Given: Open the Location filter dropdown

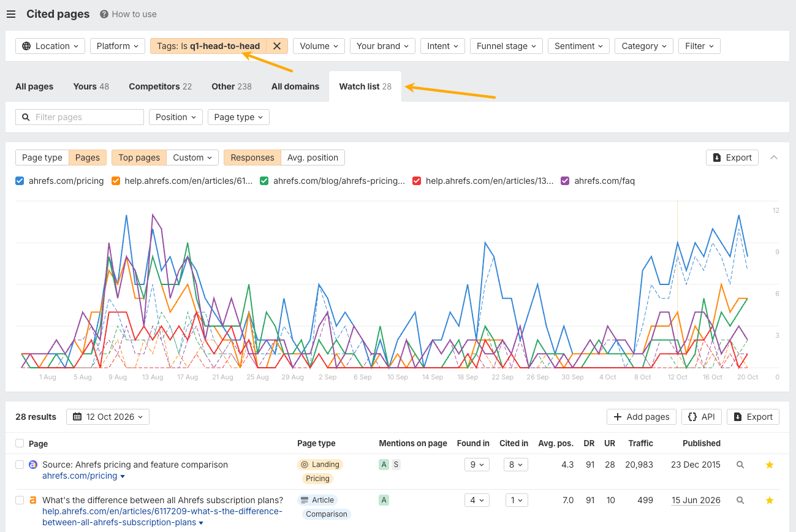Looking at the screenshot, I should (50, 46).
